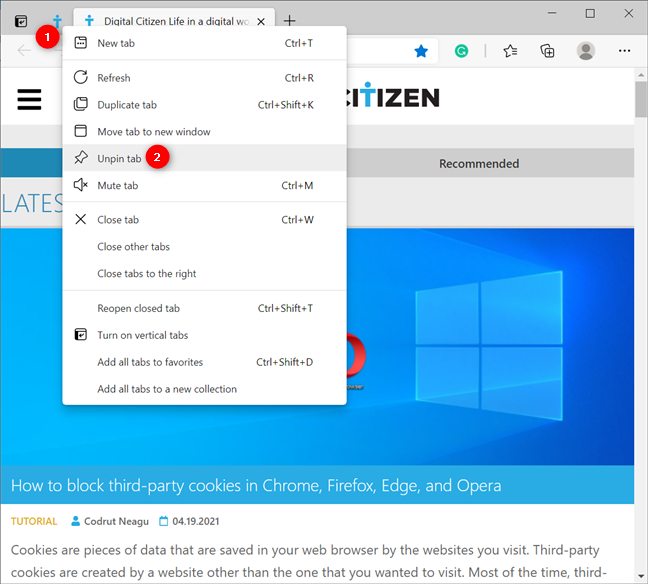The width and height of the screenshot is (648, 584).
Task: Close the Digital Citizen Life tab
Action: point(261,21)
